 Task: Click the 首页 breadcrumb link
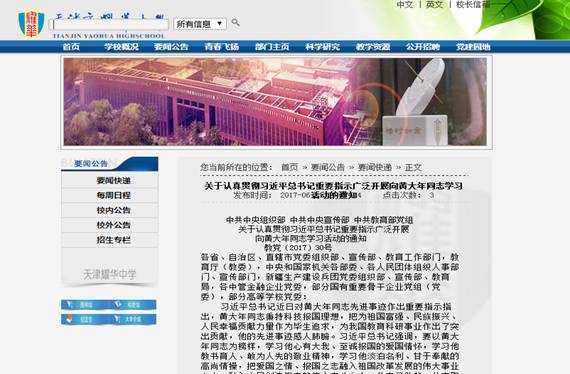pos(290,167)
